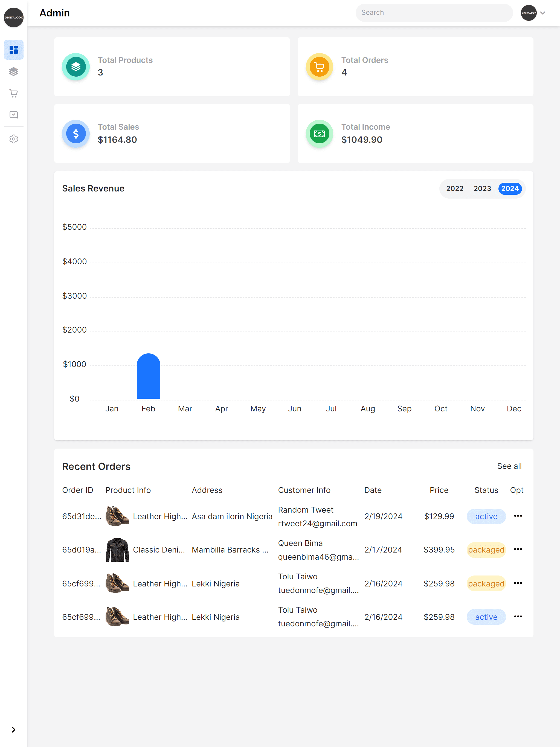Click the Total Orders yellow cart icon
This screenshot has height=747, width=560.
point(319,67)
